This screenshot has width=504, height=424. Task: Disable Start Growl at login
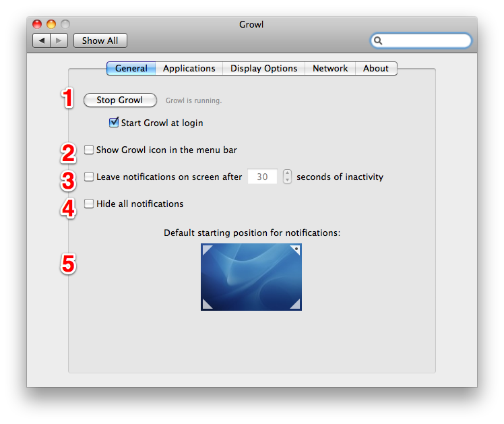114,123
